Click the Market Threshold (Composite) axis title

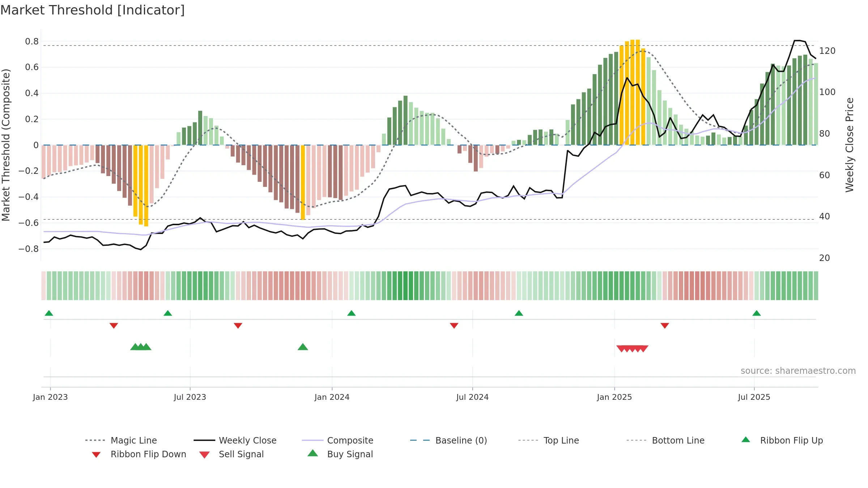point(6,145)
